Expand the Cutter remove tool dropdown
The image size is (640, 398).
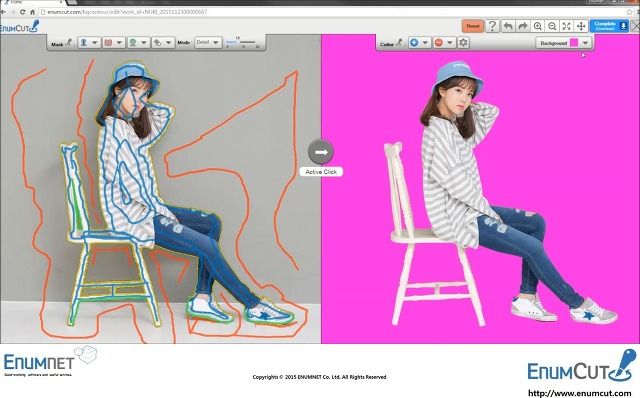[449, 42]
